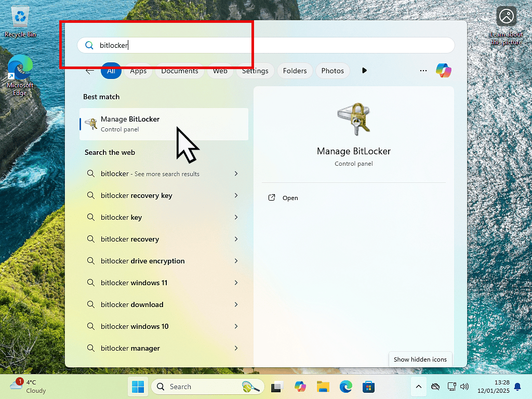Click the Windows Start button
Image resolution: width=532 pixels, height=399 pixels.
[138, 387]
